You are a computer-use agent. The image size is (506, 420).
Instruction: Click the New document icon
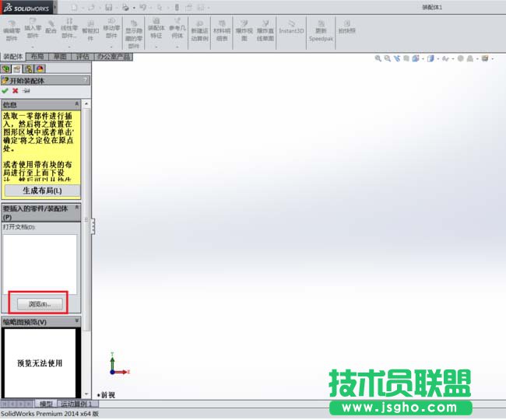[x=74, y=7]
